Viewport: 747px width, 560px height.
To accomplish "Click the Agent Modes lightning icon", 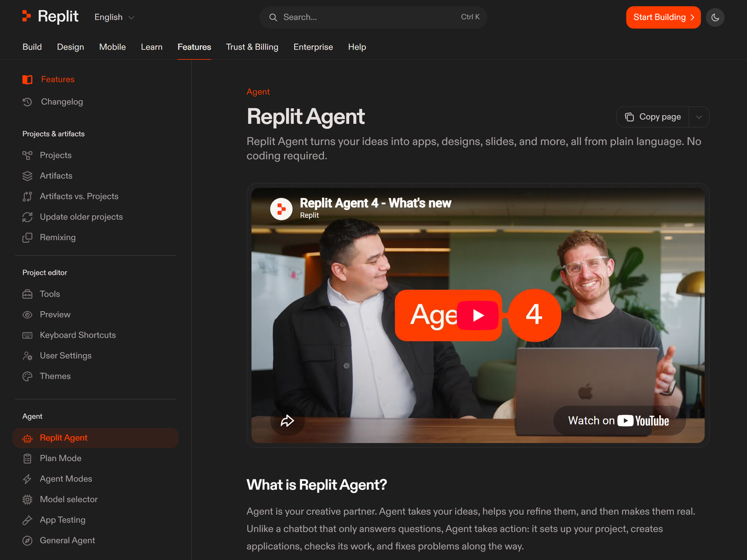I will coord(28,479).
